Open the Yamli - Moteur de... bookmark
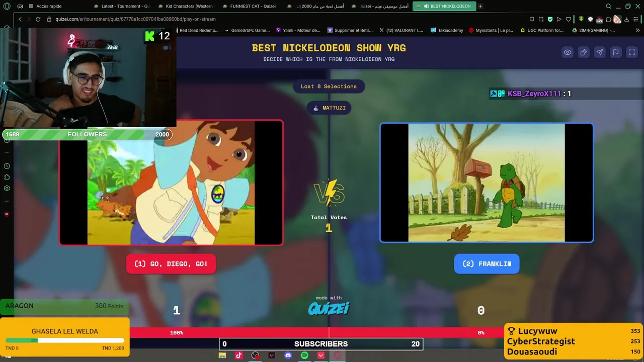The width and height of the screenshot is (644, 362). click(299, 30)
